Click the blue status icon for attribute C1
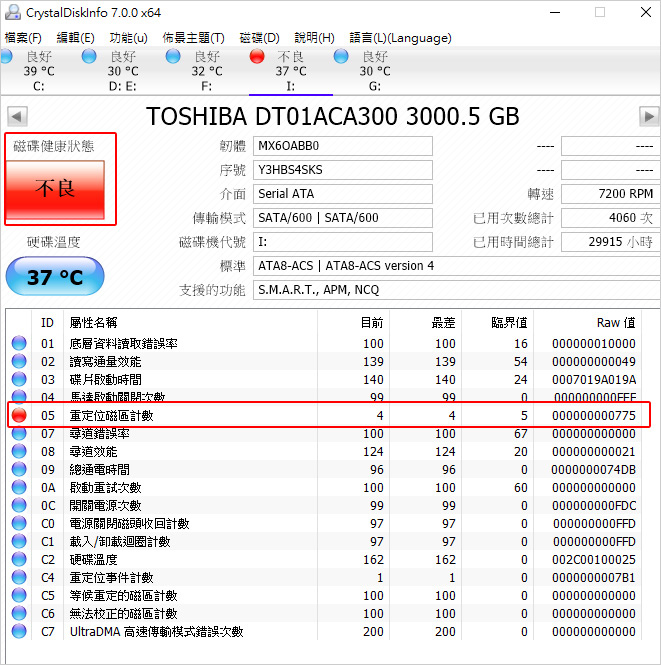 point(19,542)
